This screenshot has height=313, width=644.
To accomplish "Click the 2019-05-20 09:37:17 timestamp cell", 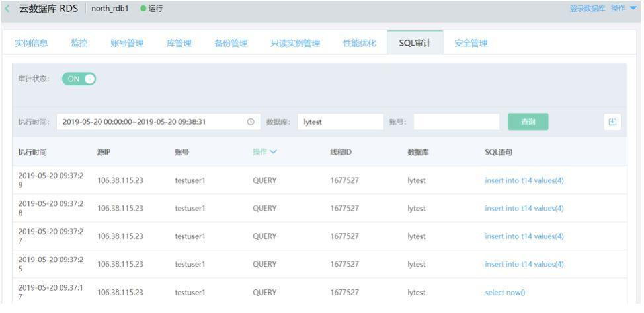I will [51, 293].
